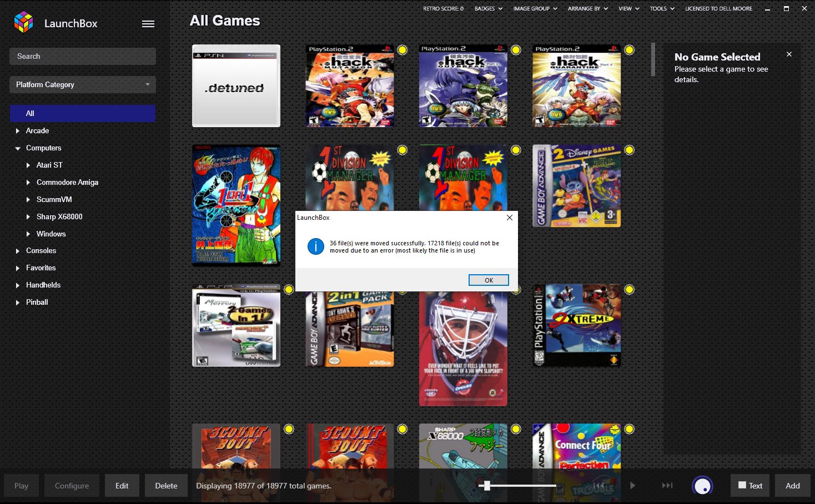Click the Add button
This screenshot has width=815, height=504.
(x=793, y=486)
